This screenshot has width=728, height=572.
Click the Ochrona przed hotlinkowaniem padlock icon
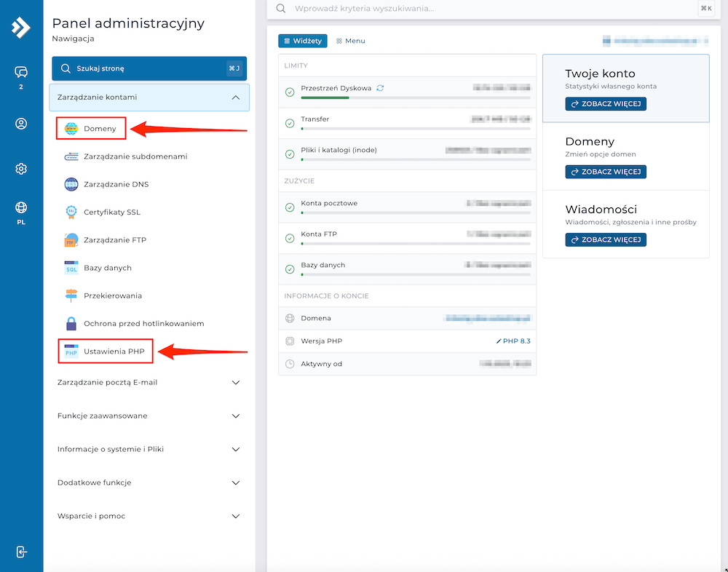click(71, 324)
